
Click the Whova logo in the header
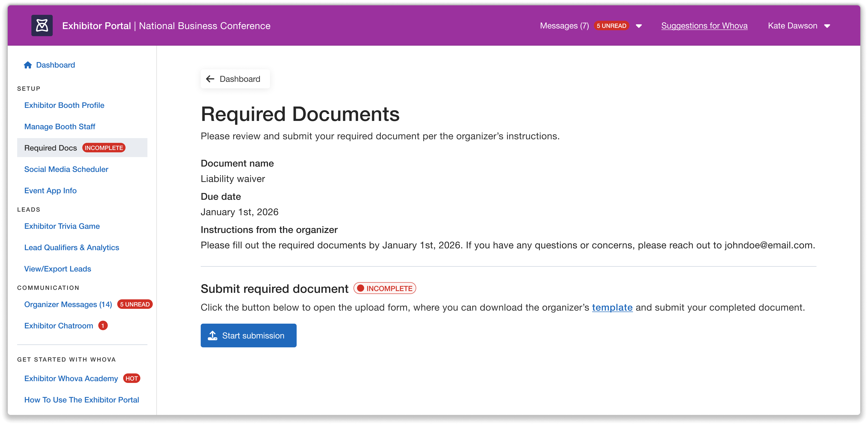click(42, 25)
